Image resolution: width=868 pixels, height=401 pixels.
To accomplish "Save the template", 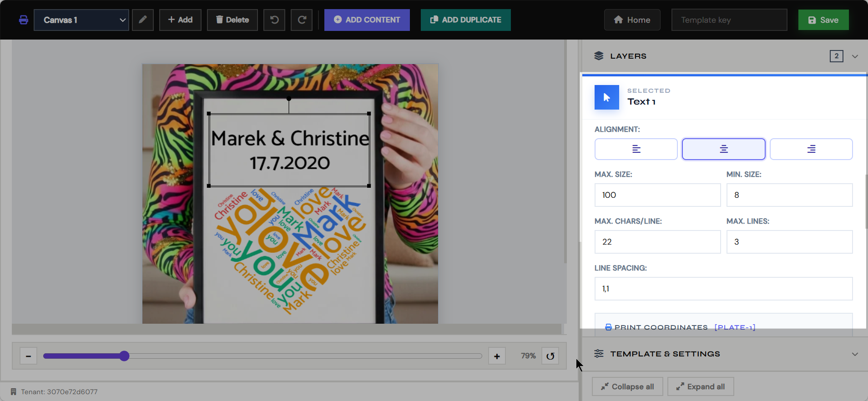I will pyautogui.click(x=823, y=20).
